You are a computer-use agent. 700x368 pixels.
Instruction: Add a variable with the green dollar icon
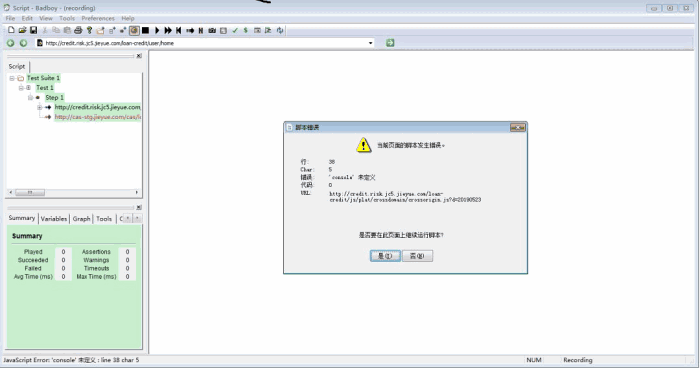[x=246, y=30]
